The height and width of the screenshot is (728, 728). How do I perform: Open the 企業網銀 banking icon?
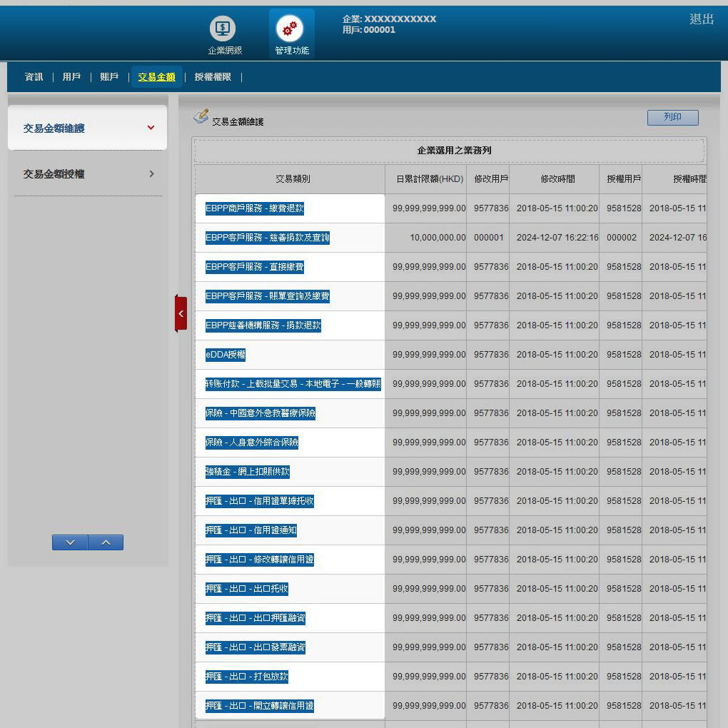click(x=223, y=29)
